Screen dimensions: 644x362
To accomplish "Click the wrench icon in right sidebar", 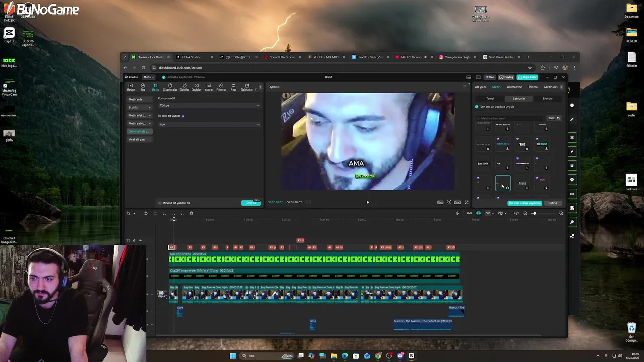I will pyautogui.click(x=572, y=222).
